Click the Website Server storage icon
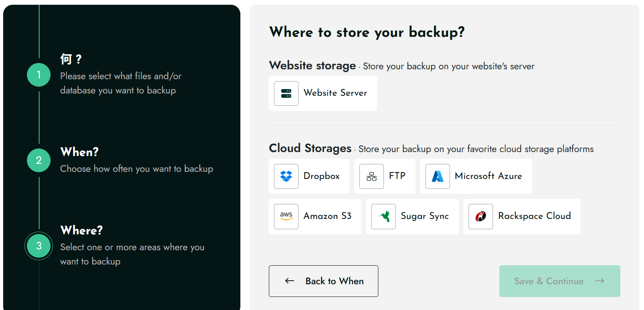Screen dimensions: 644x310 pos(286,93)
